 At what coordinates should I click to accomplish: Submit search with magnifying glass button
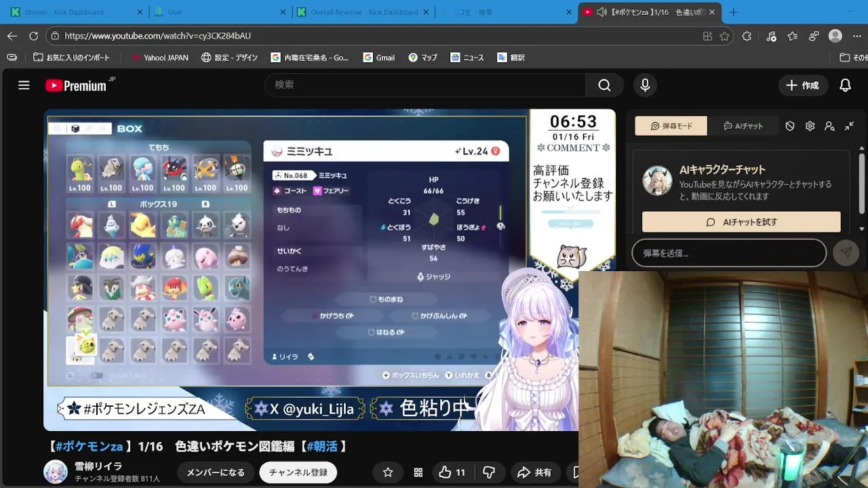click(604, 85)
